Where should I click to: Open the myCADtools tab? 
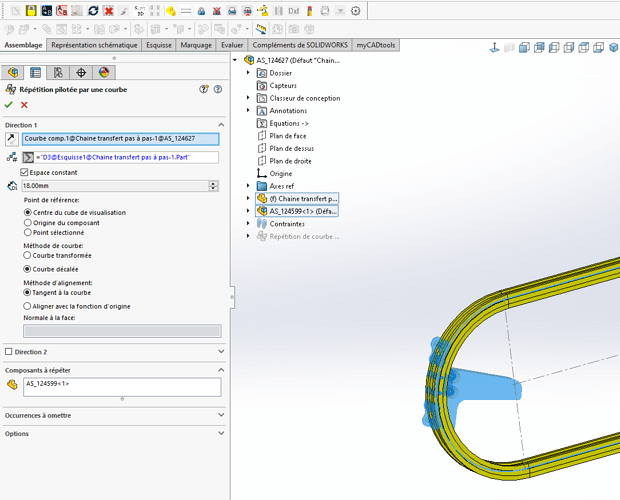(x=376, y=45)
